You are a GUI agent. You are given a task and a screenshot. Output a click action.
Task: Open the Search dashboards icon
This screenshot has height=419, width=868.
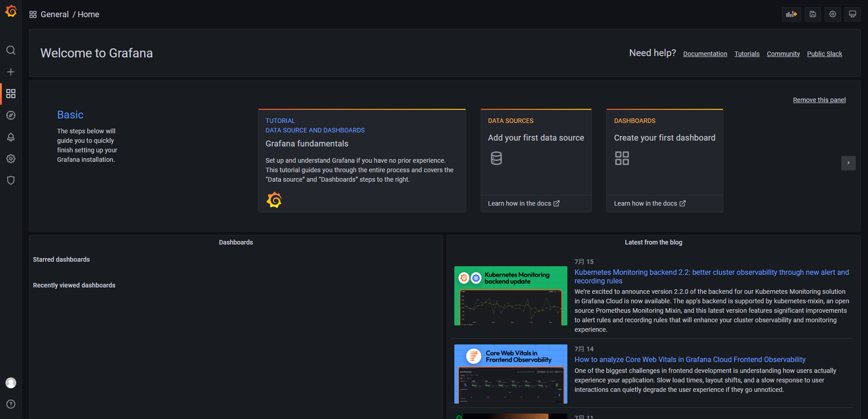point(11,50)
